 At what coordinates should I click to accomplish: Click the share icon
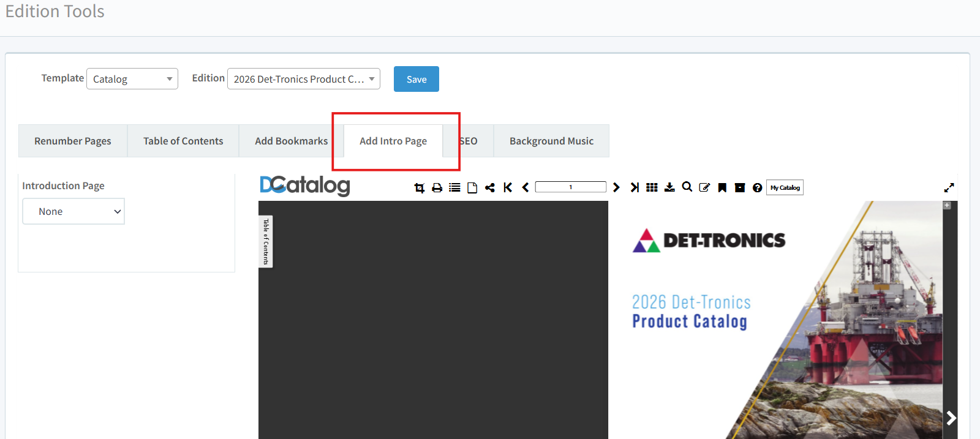(490, 188)
